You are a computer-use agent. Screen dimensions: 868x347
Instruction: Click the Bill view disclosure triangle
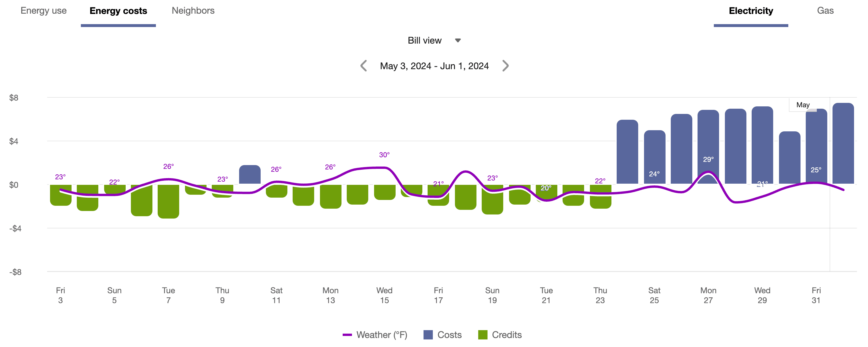pyautogui.click(x=458, y=40)
